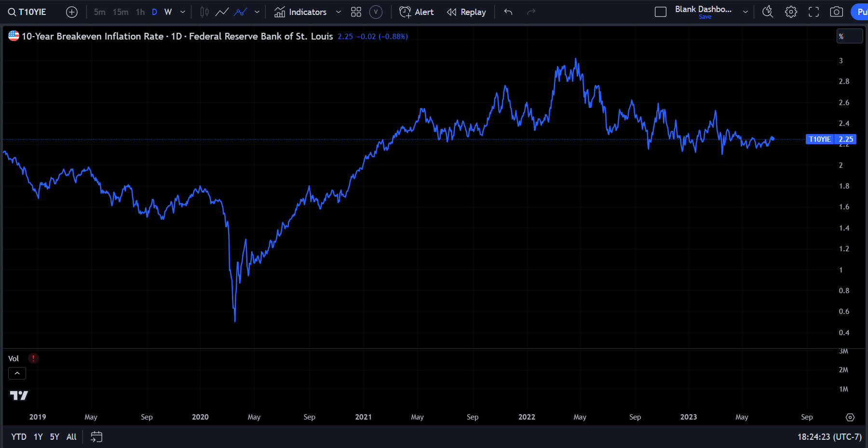Viewport: 868px width, 448px height.
Task: Open the Indicators menu
Action: point(301,12)
